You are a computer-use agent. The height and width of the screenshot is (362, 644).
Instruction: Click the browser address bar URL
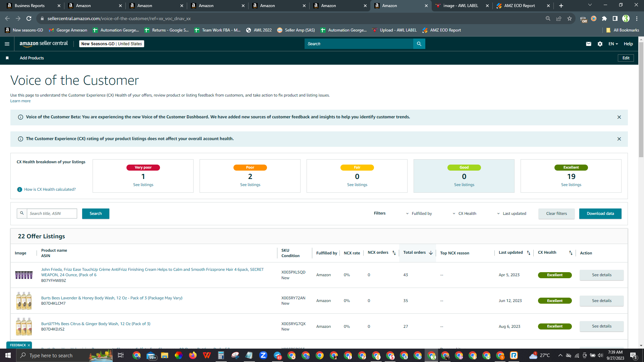[x=119, y=19]
